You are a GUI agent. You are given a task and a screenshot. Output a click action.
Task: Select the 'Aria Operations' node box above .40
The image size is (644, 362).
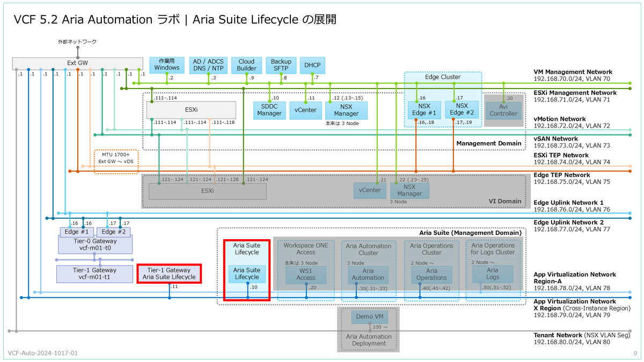tap(431, 275)
